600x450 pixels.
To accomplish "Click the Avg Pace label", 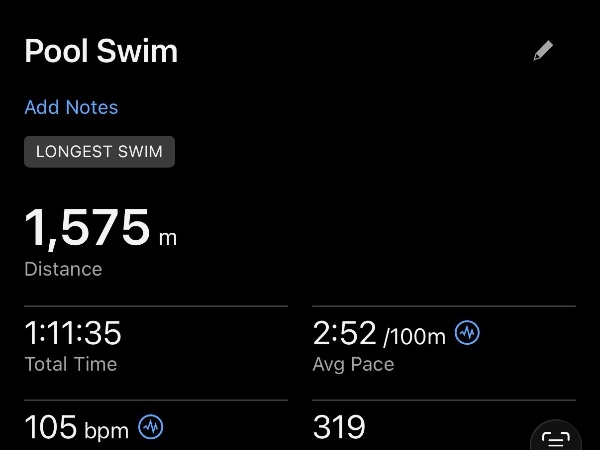I will point(353,364).
